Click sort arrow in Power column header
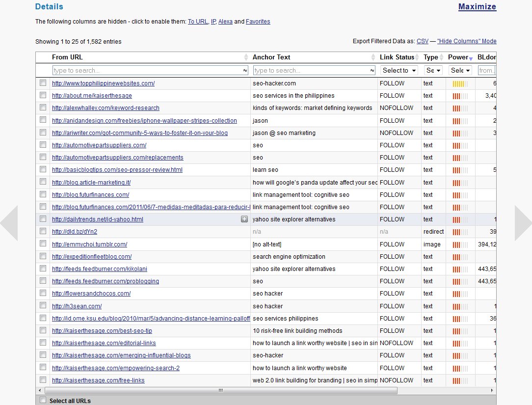532x405 pixels. (x=471, y=58)
